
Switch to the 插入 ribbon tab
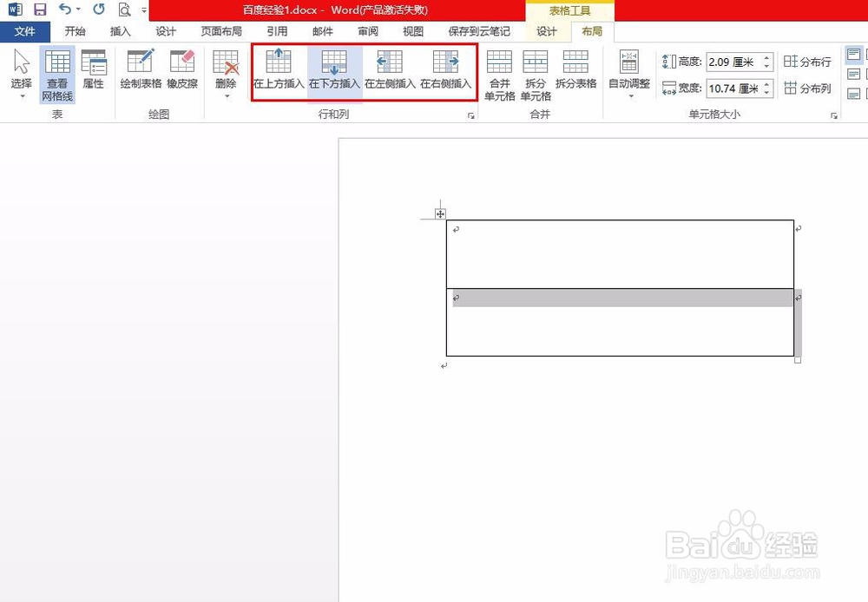pyautogui.click(x=120, y=31)
